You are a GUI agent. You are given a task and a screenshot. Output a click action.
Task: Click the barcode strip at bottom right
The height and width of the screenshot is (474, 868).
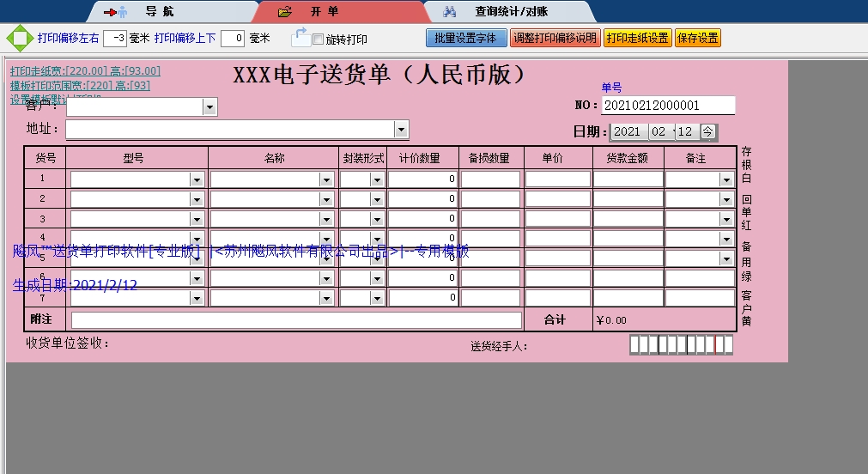[x=682, y=345]
